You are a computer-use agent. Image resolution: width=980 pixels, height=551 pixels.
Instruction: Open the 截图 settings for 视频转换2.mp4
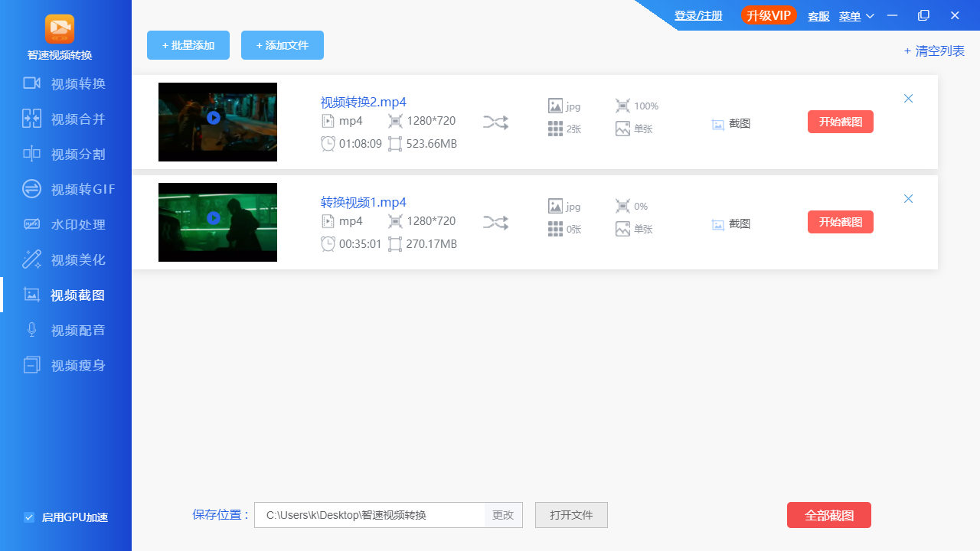730,123
